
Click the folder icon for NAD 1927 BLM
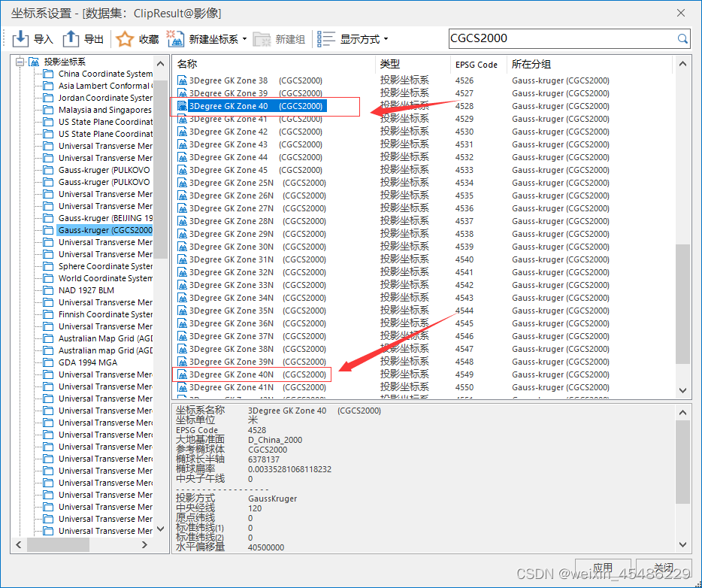coord(48,290)
